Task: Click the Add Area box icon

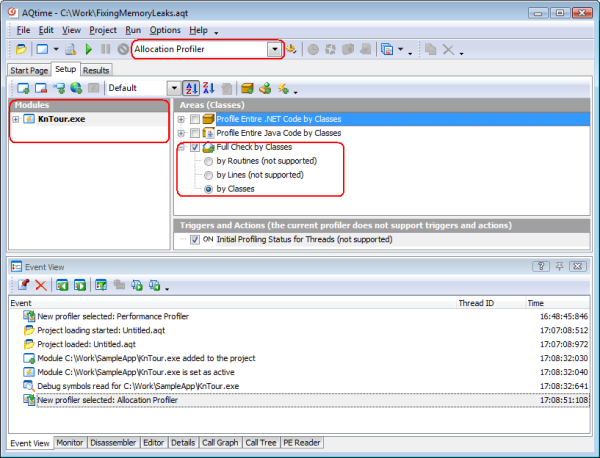Action: tap(247, 88)
